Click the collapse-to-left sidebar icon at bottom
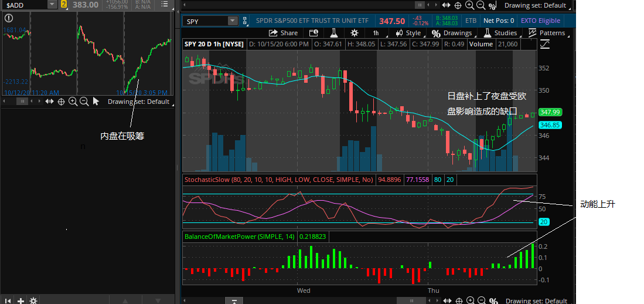Image resolution: width=644 pixels, height=304 pixels. pyautogui.click(x=8, y=300)
